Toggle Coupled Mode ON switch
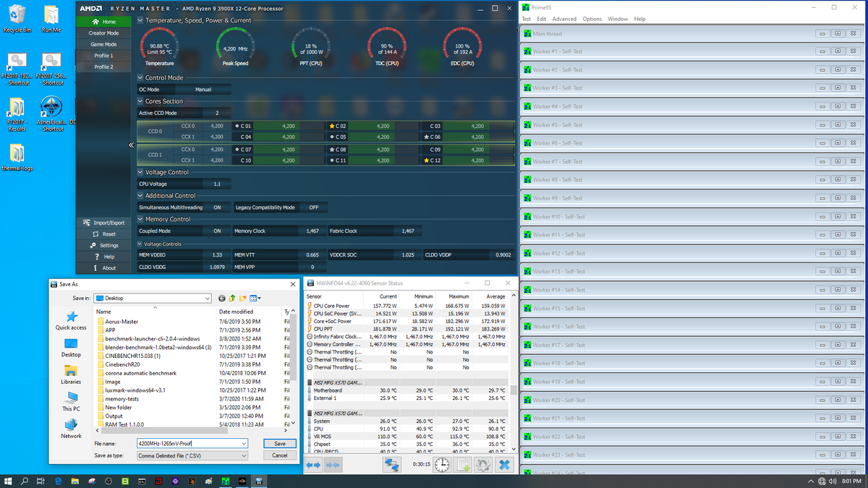The height and width of the screenshot is (488, 868). (x=217, y=231)
